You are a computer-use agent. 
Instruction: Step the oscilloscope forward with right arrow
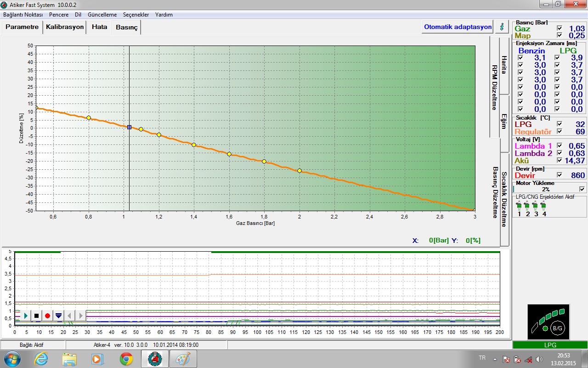pos(81,316)
